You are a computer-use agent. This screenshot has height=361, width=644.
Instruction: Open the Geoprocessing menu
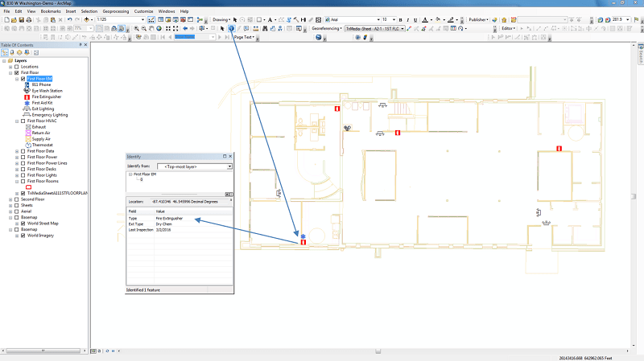(115, 11)
